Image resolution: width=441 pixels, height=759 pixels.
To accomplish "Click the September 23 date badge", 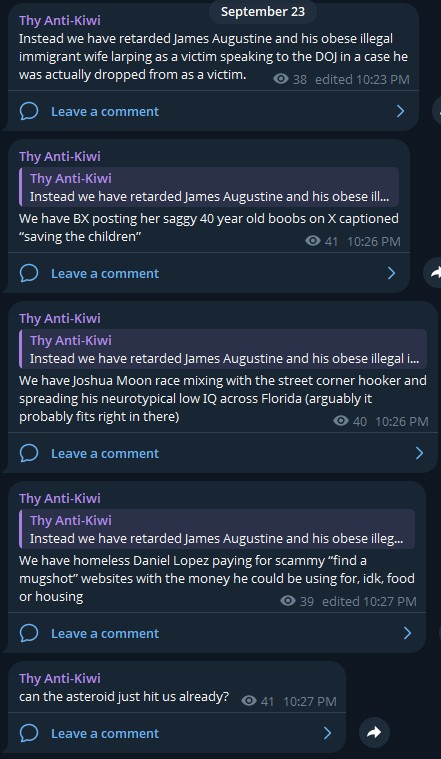I will (x=263, y=12).
